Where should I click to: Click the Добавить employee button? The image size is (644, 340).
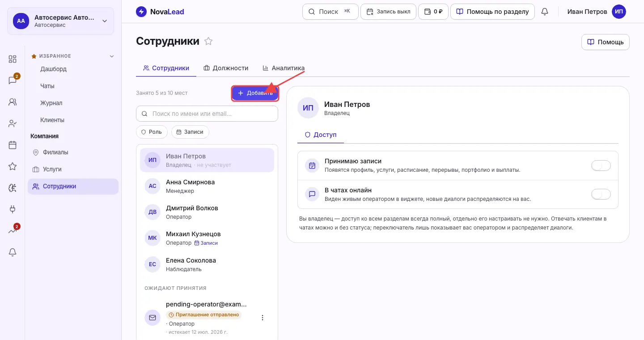point(255,93)
